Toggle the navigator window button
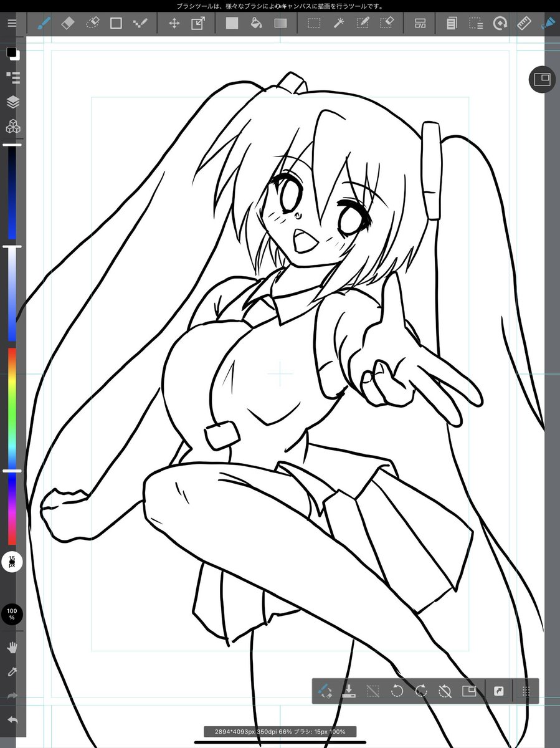Image resolution: width=560 pixels, height=748 pixels. pyautogui.click(x=542, y=79)
